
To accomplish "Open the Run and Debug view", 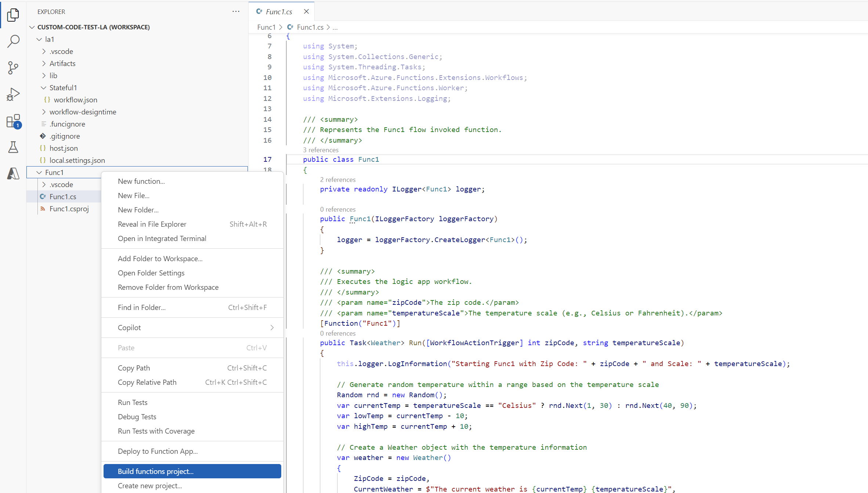I will tap(13, 94).
